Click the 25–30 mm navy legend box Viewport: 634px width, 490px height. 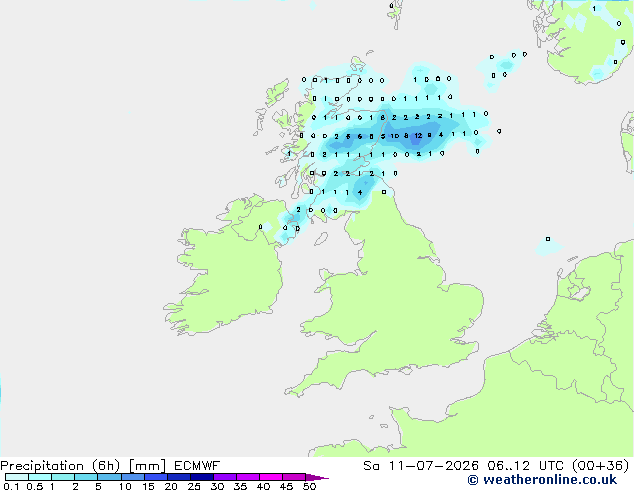(x=202, y=477)
